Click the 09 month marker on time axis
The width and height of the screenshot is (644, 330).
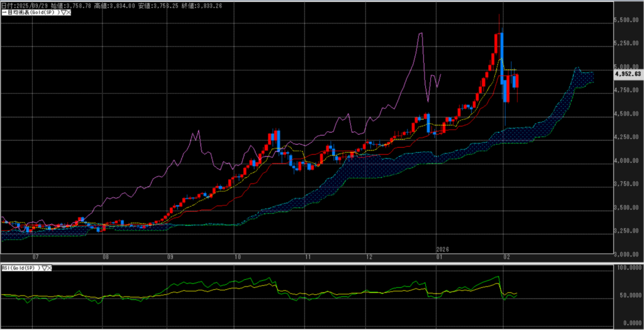coord(170,256)
